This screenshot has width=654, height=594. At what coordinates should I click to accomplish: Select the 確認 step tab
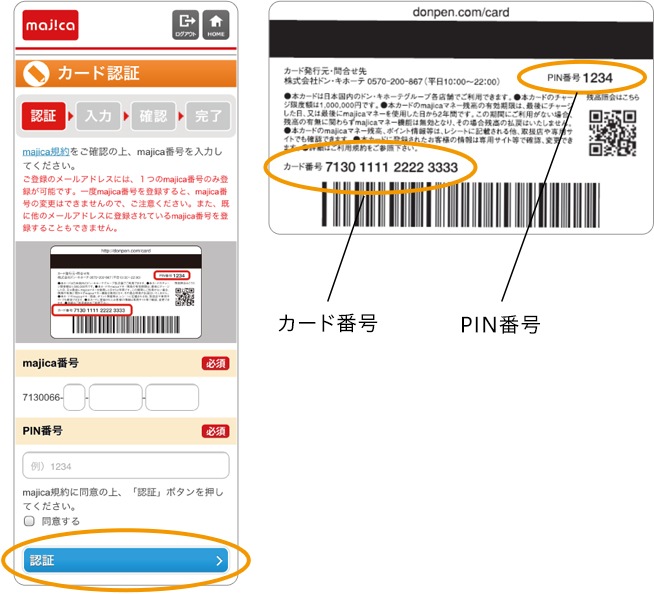coord(153,116)
